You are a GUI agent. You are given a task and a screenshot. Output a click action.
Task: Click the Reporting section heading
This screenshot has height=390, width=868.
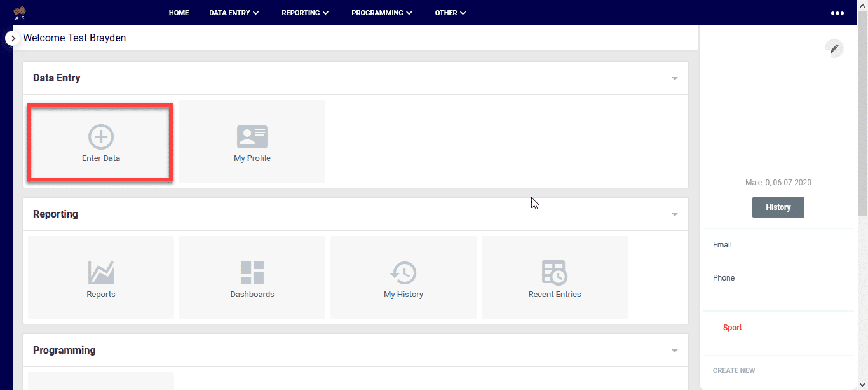pos(55,214)
